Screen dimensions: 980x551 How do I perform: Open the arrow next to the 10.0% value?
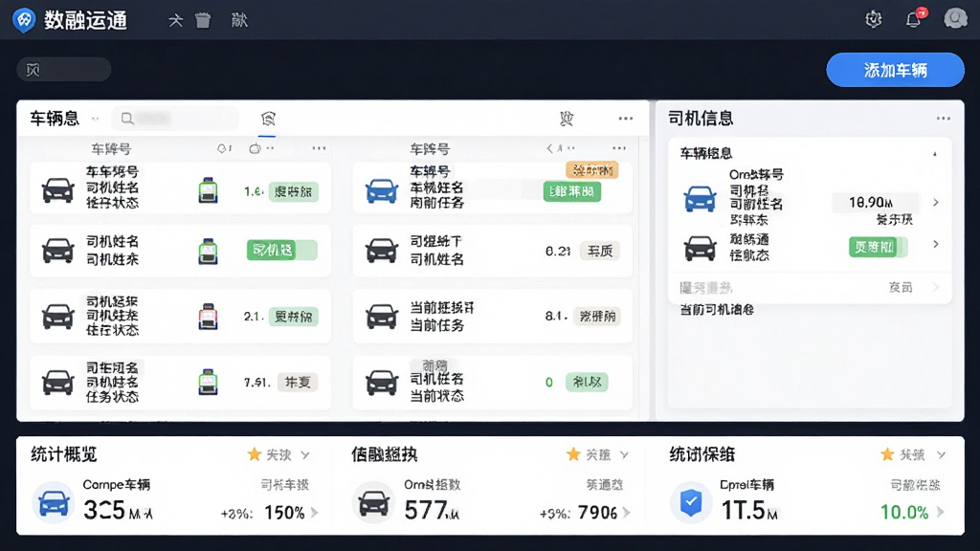[940, 513]
